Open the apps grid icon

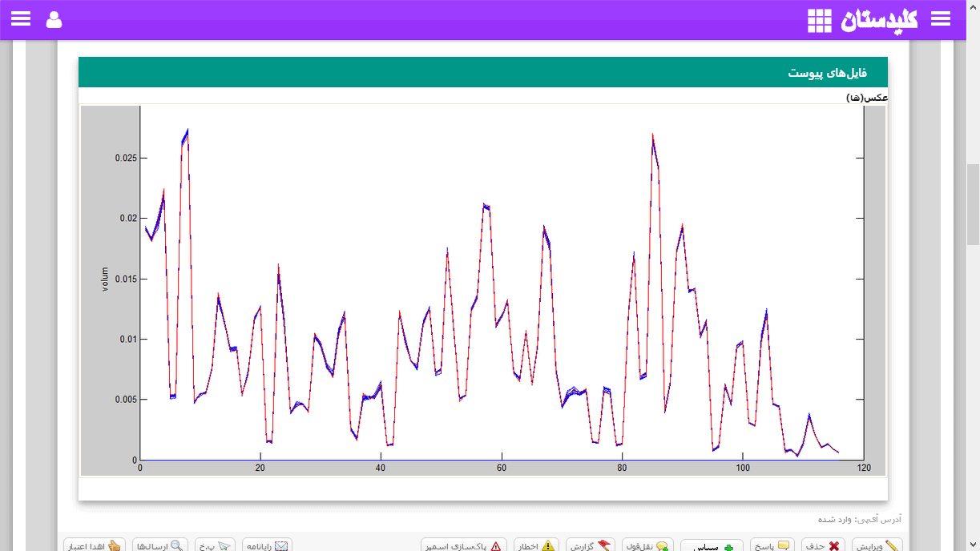pos(820,20)
